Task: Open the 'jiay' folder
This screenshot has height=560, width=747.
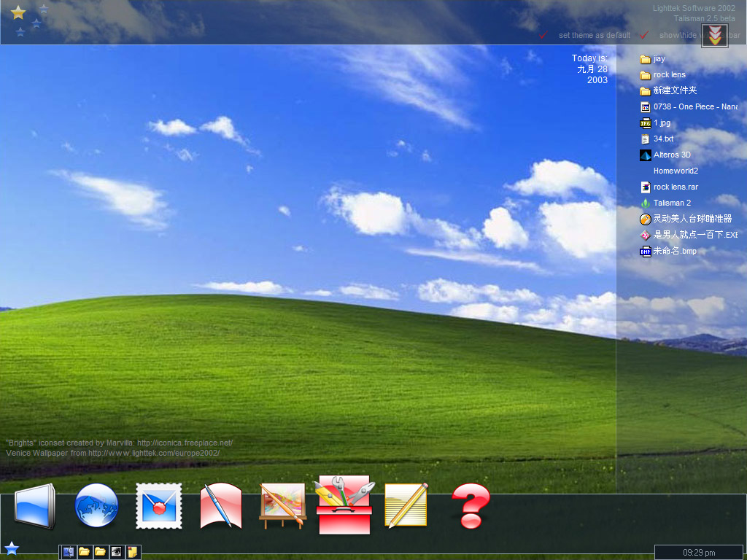Action: [x=653, y=58]
